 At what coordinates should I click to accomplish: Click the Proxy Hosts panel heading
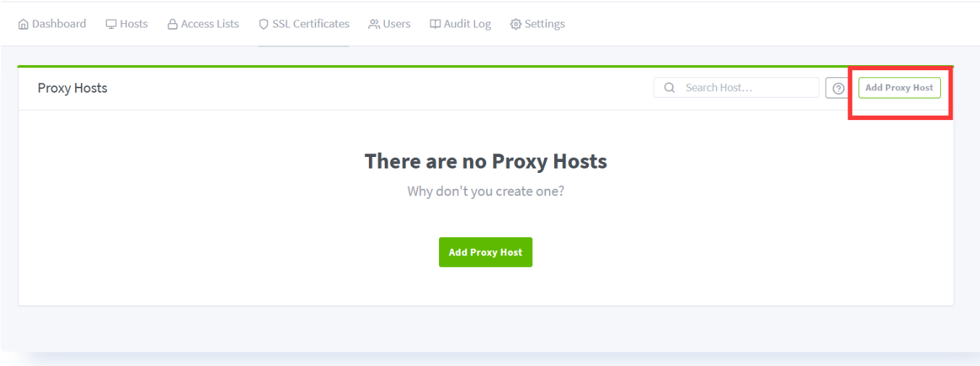pos(72,88)
